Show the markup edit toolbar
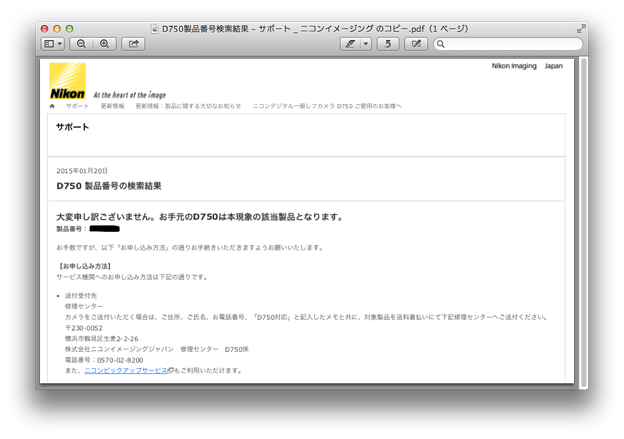Screen dimensions: 624x439 point(416,44)
